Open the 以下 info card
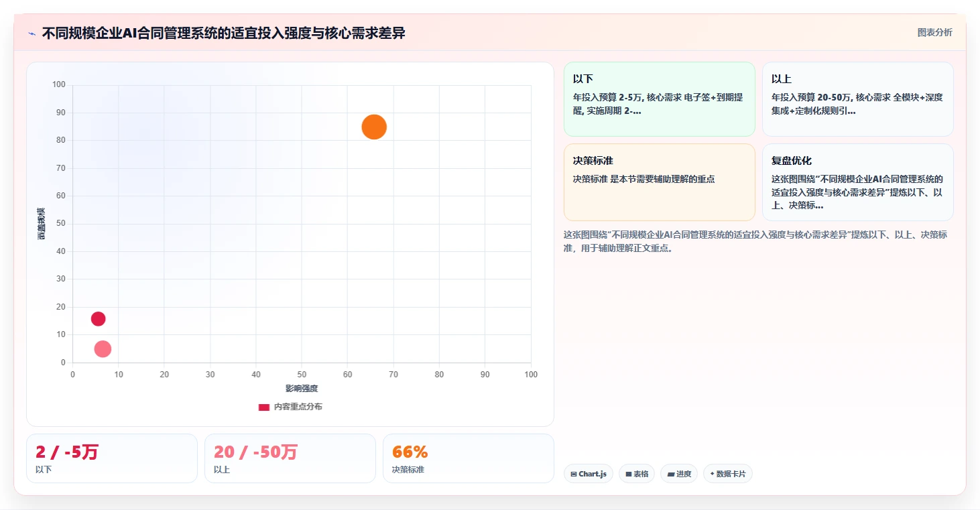This screenshot has height=510, width=980. point(660,99)
